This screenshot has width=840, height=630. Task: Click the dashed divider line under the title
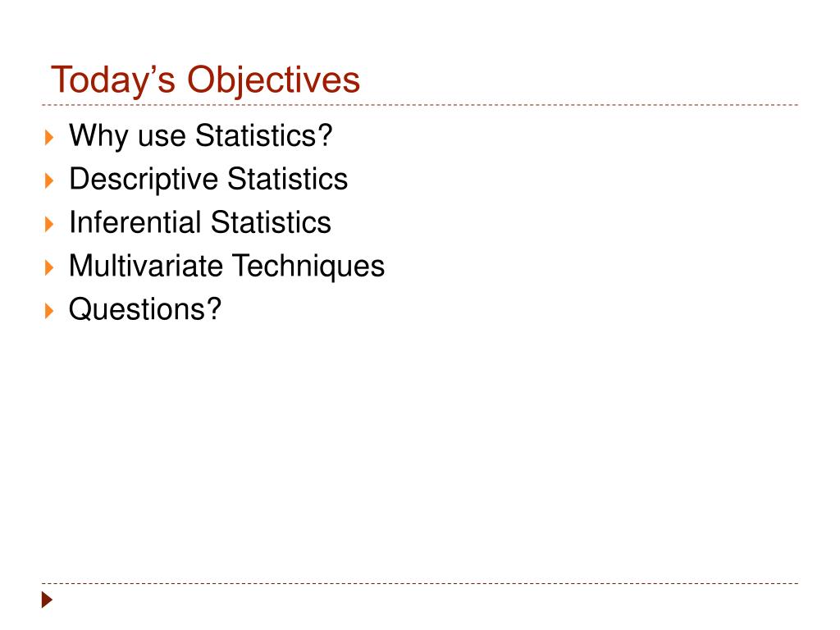point(420,105)
